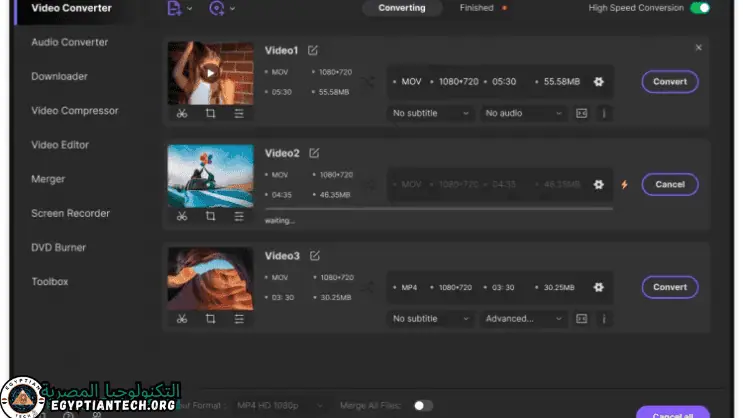Click the Add Files icon at top
Image resolution: width=743 pixels, height=418 pixels.
click(176, 8)
